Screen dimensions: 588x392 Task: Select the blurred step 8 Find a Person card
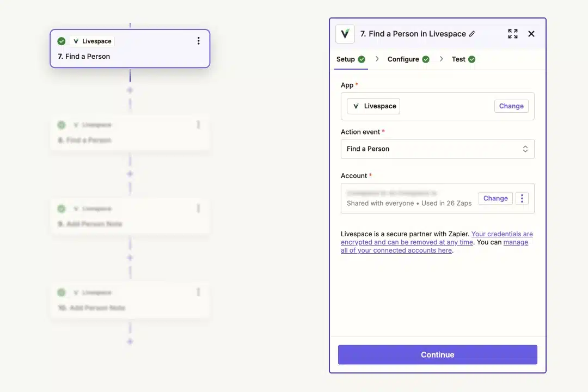[x=130, y=132]
